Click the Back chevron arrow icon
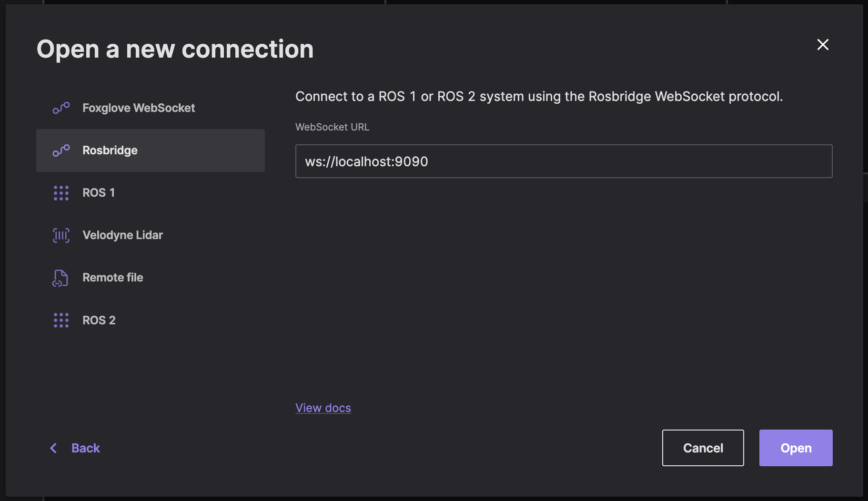 (54, 448)
